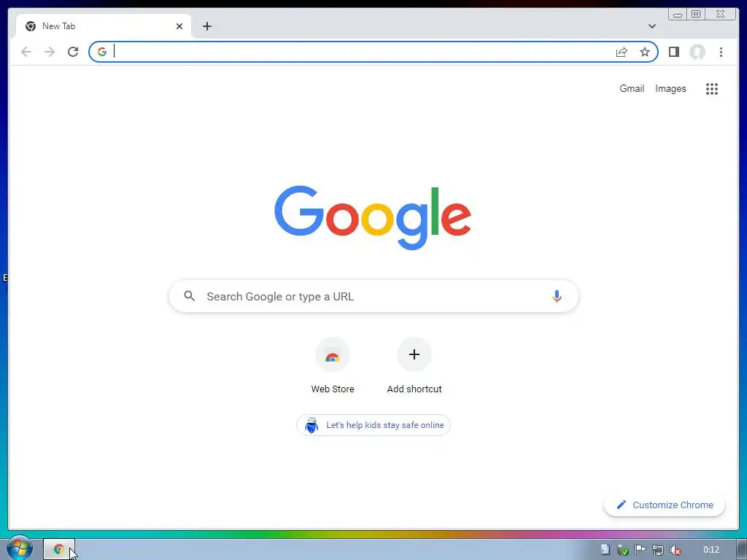Click the document tray icon
Image resolution: width=747 pixels, height=560 pixels.
click(605, 550)
